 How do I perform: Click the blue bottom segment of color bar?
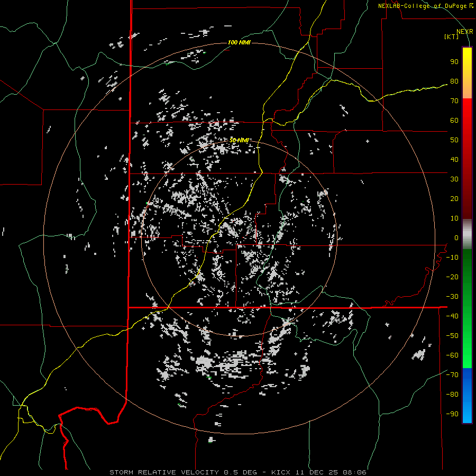click(467, 396)
